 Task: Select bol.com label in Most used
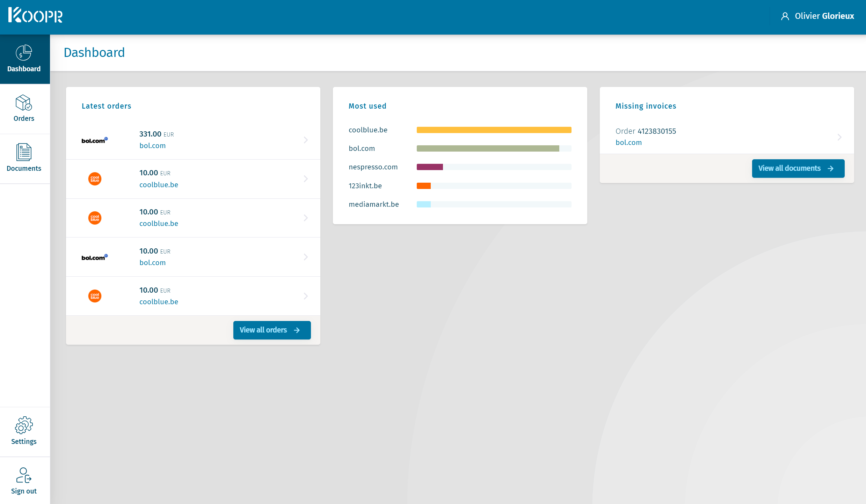[362, 148]
